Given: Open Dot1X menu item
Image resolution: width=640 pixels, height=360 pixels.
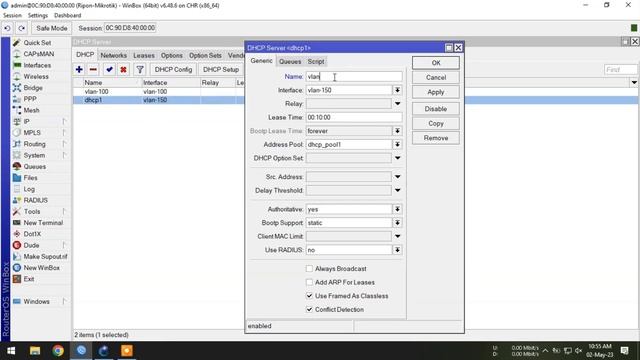Looking at the screenshot, I should 32,234.
